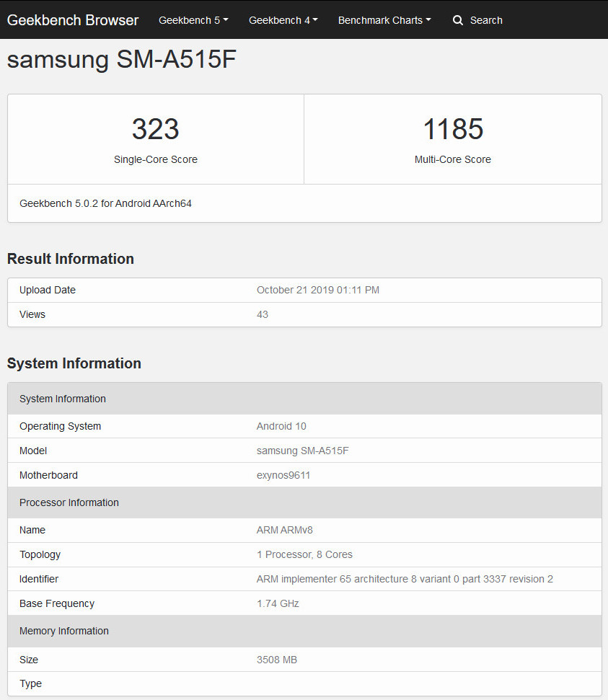Select the exynos9611 motherboard value

(283, 475)
